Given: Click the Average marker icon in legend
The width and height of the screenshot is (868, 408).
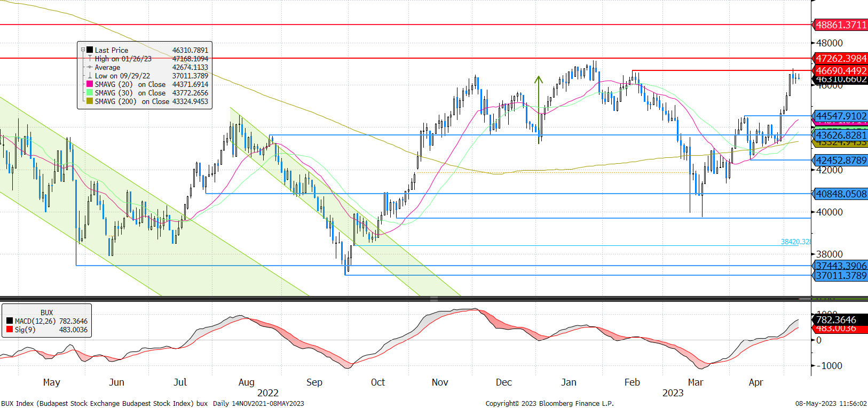Looking at the screenshot, I should point(90,67).
